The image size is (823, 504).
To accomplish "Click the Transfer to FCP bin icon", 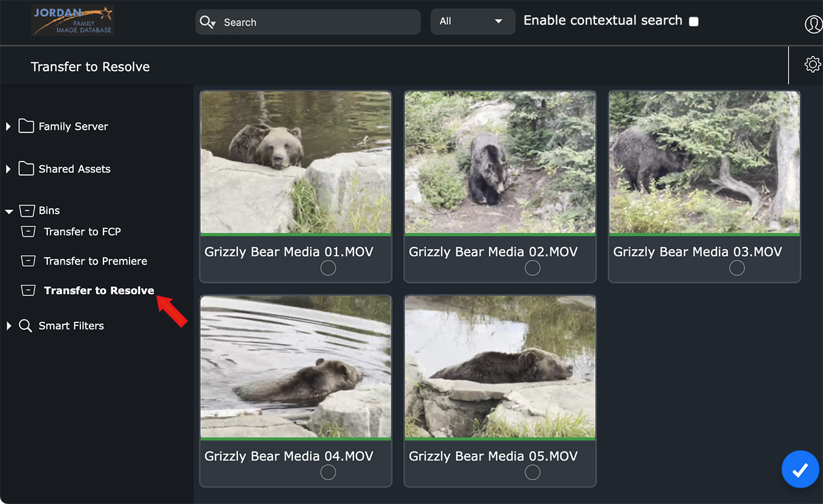I will coord(28,232).
